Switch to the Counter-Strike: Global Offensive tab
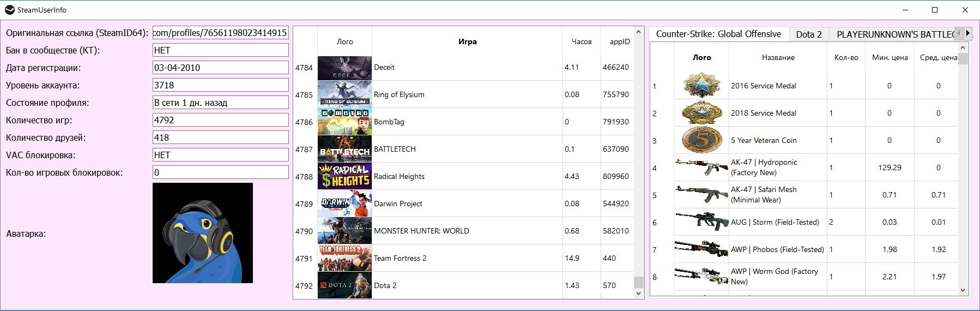The width and height of the screenshot is (980, 311). 718,34
